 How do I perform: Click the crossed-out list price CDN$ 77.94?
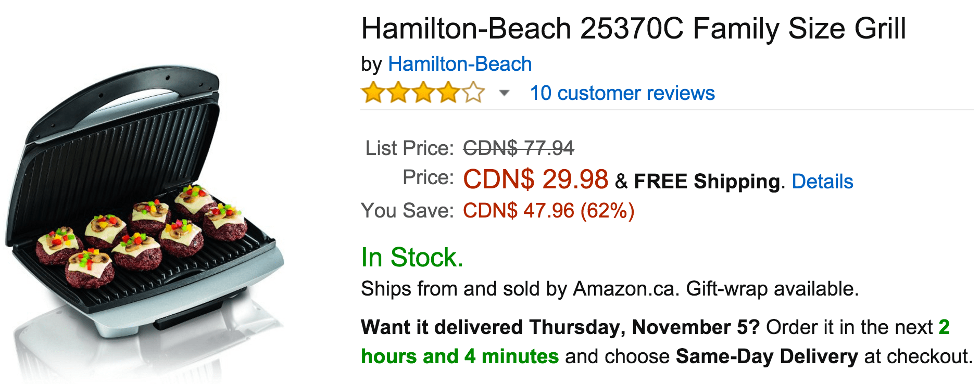[518, 148]
